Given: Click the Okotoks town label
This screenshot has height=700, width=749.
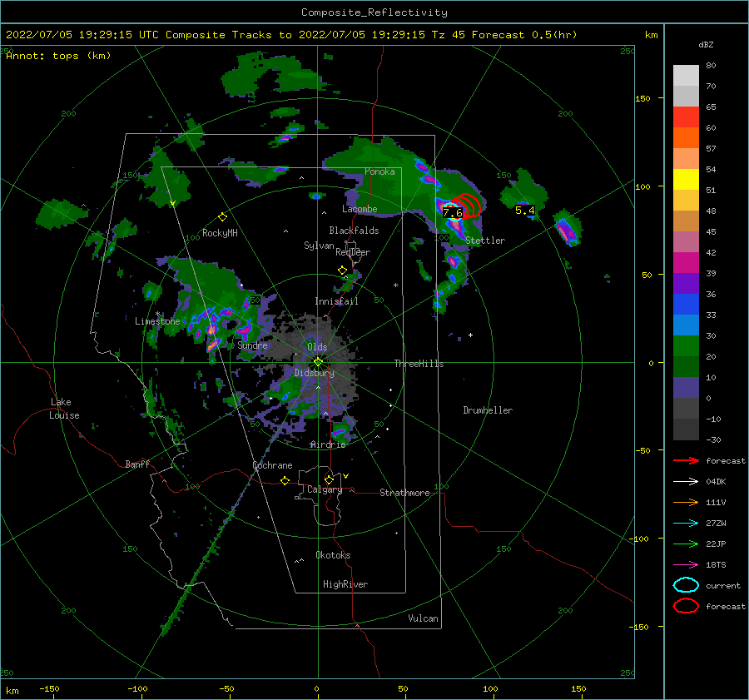Looking at the screenshot, I should click(x=333, y=555).
